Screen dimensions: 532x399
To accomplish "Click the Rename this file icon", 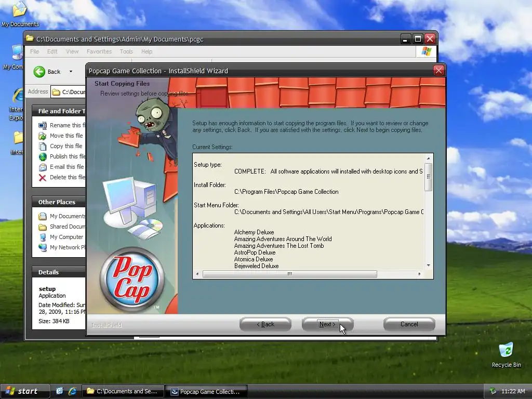I will (43, 126).
